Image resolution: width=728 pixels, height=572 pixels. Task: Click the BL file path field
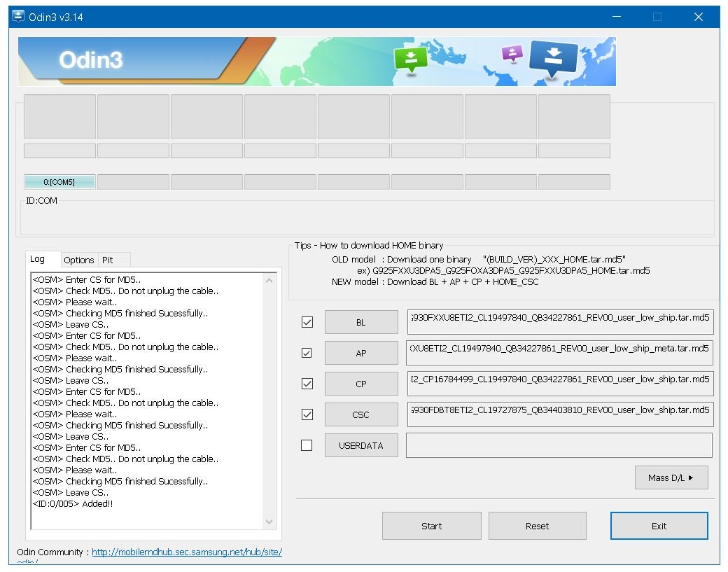pyautogui.click(x=561, y=322)
